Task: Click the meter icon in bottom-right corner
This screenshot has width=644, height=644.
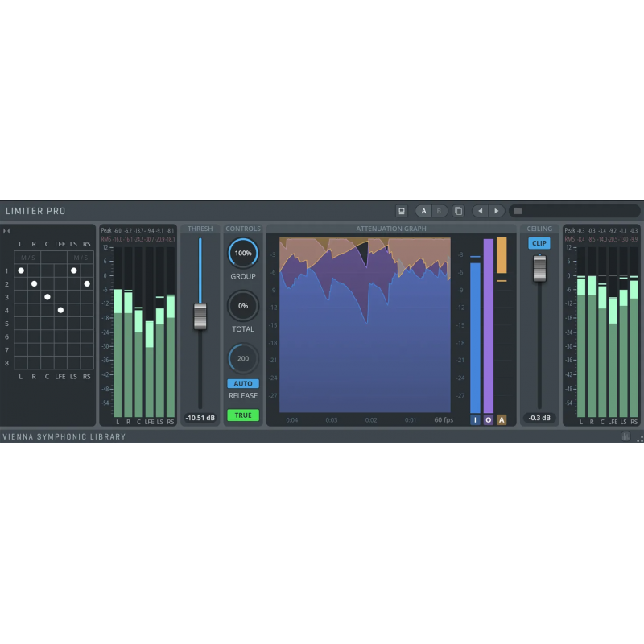Action: point(626,437)
